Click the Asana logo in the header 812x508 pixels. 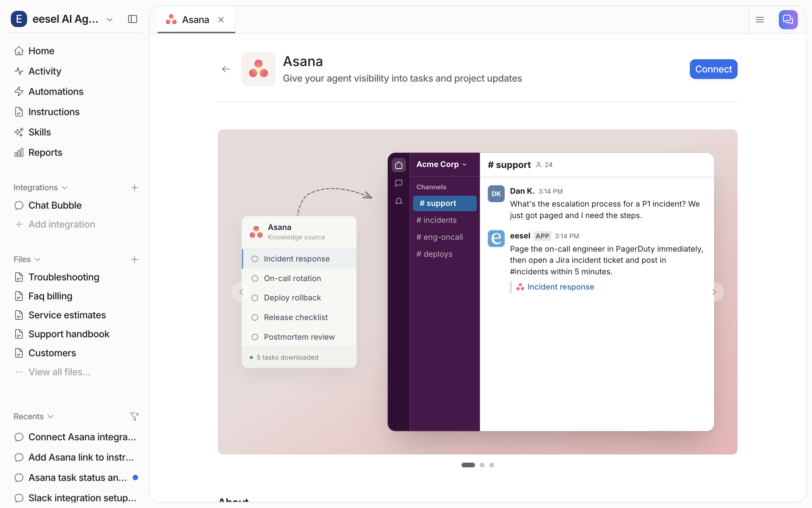pos(258,69)
